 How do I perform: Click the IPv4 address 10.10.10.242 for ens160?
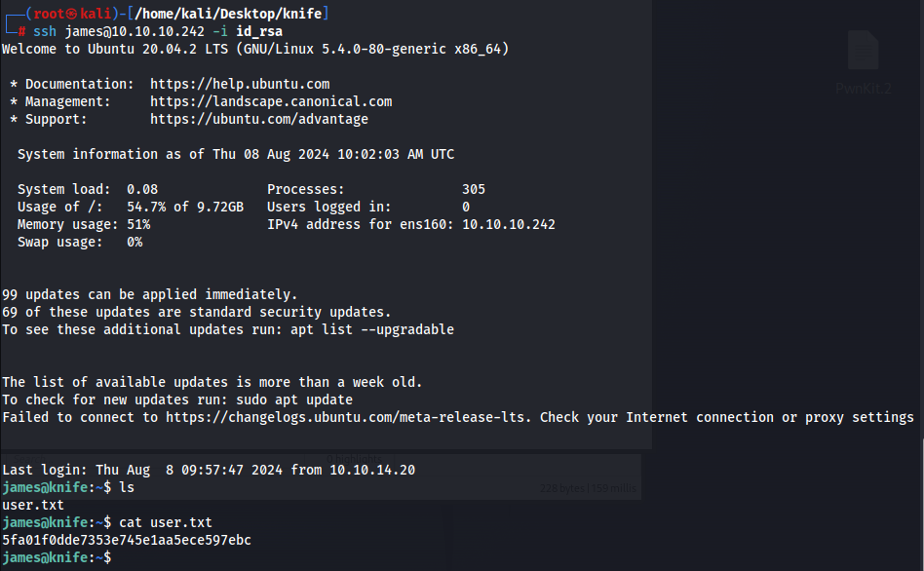click(x=509, y=224)
